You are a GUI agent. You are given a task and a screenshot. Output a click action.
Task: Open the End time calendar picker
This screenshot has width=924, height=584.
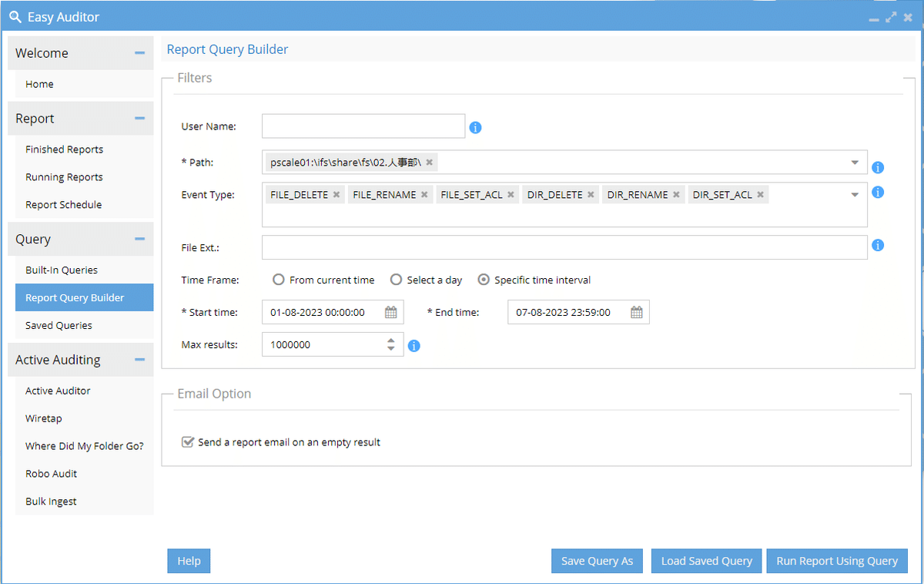[x=637, y=312]
